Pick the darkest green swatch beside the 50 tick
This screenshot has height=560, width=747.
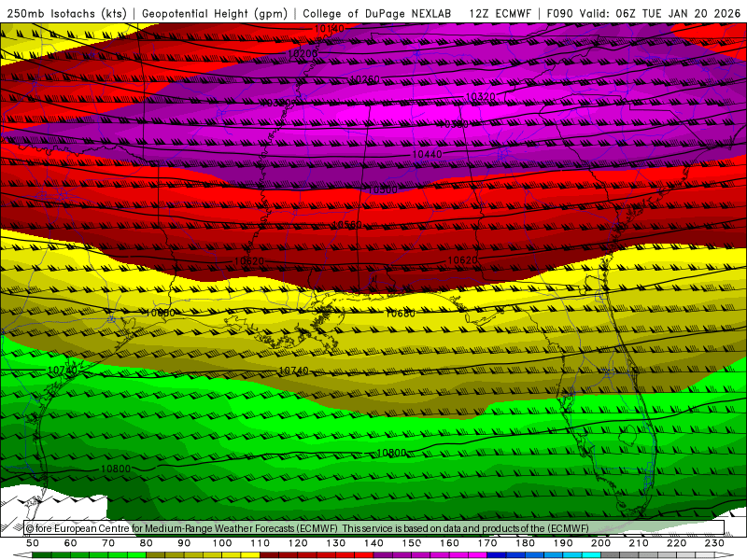point(42,555)
